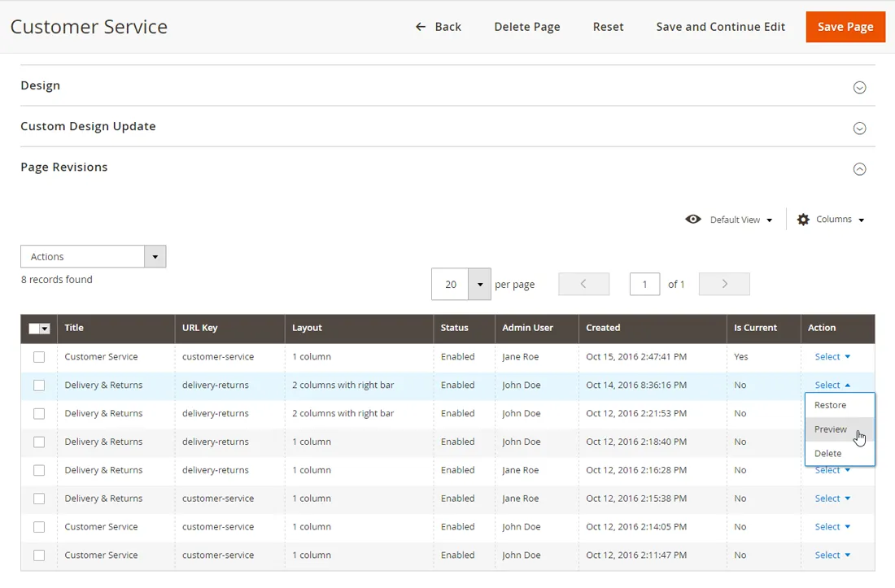Open select-all checkbox dropdown in header

point(45,329)
